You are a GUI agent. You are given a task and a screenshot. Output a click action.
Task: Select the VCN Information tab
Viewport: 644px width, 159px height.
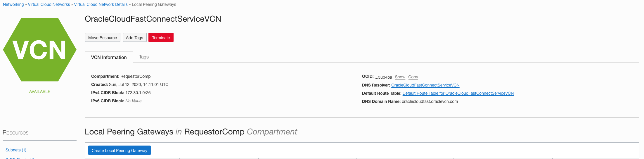pos(109,57)
